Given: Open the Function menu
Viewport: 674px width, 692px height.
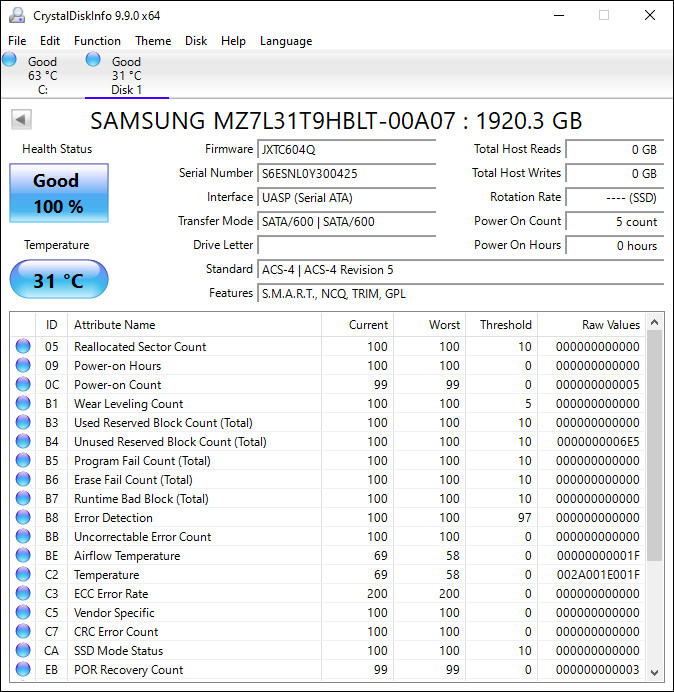Looking at the screenshot, I should [97, 41].
